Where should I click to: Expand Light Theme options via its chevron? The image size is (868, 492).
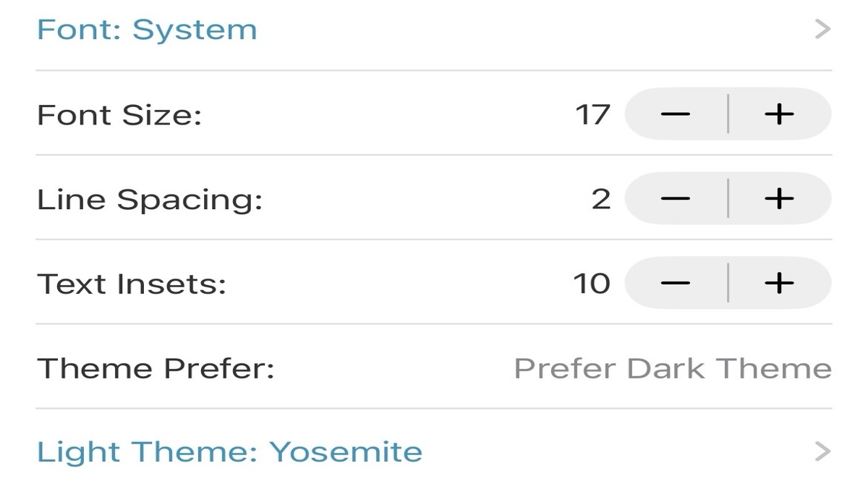pos(822,452)
